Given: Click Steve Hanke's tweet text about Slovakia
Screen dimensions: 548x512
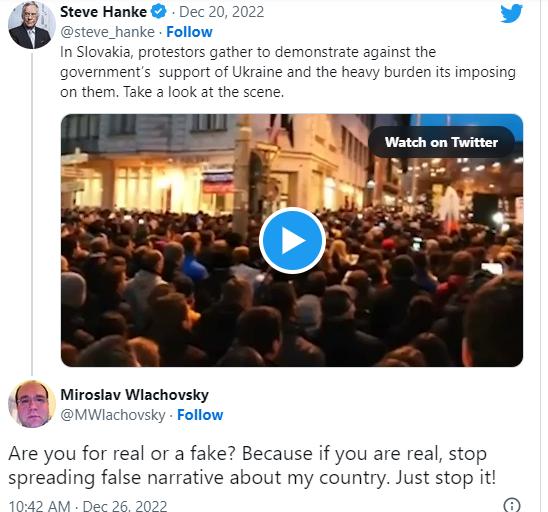Looking at the screenshot, I should coord(288,72).
